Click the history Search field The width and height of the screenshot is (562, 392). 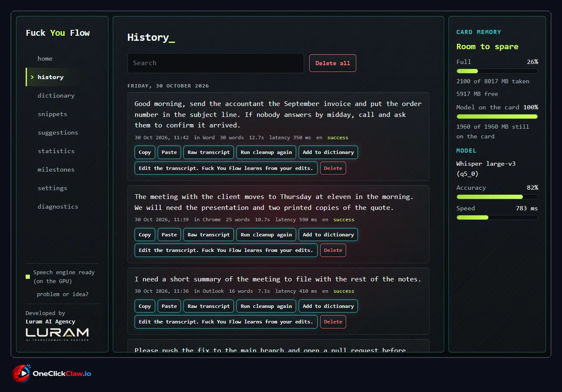pos(216,63)
